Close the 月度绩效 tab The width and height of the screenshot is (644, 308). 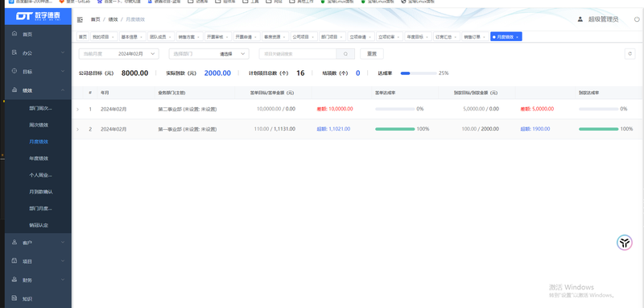tap(517, 37)
